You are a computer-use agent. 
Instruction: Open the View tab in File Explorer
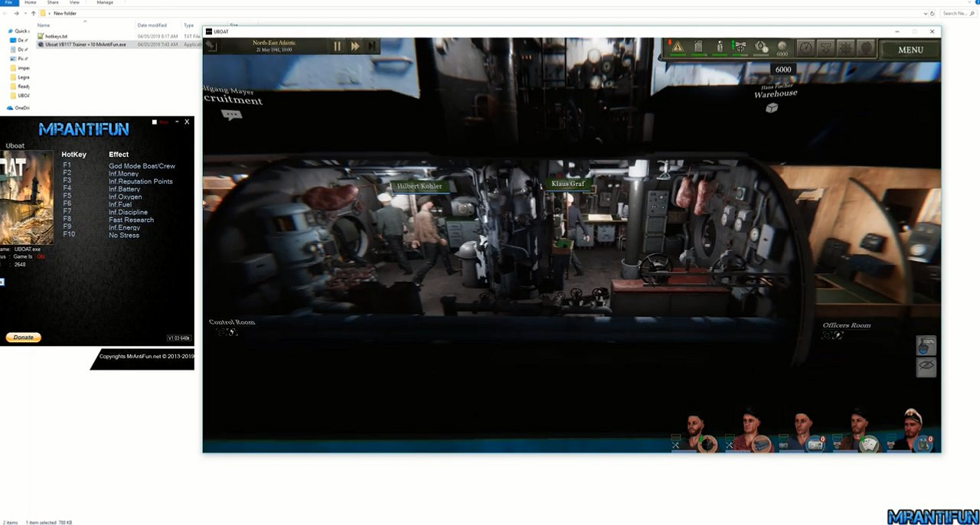(74, 3)
